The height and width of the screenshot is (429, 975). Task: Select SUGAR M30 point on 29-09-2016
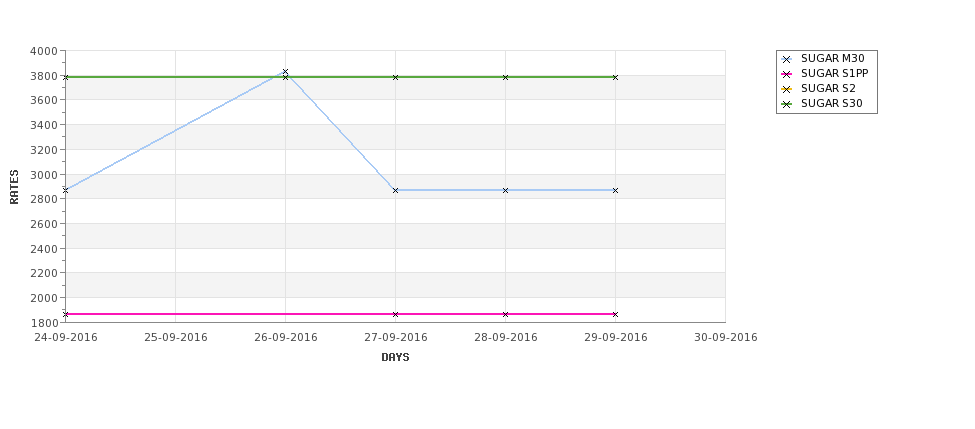(x=616, y=190)
